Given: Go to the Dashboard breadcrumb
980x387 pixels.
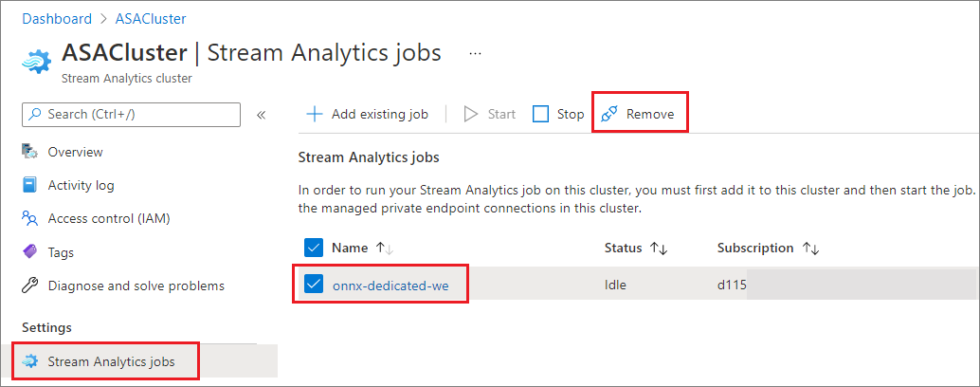Looking at the screenshot, I should 58,18.
